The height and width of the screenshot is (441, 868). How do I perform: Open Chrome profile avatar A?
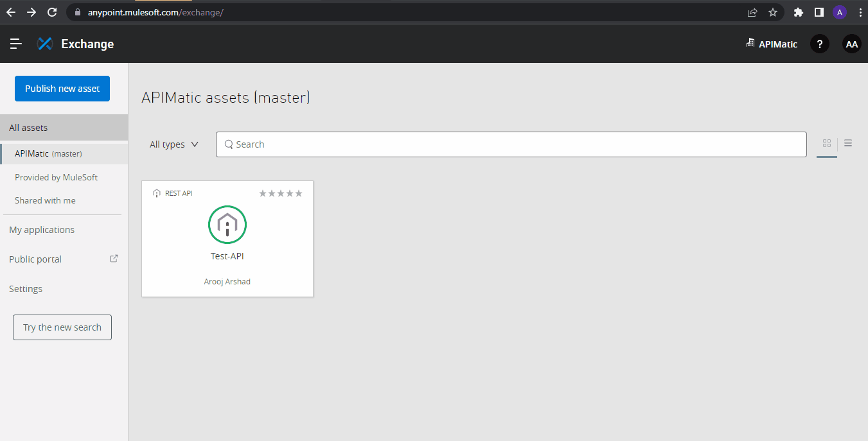[840, 12]
